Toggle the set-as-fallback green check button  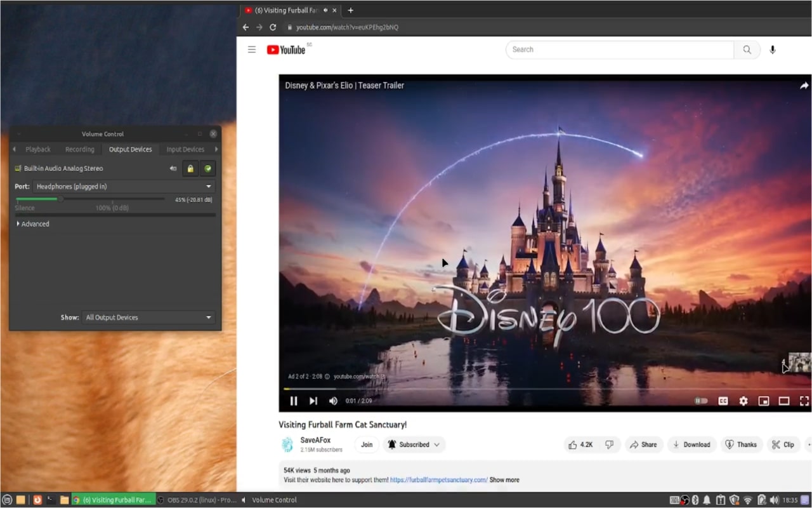[207, 168]
